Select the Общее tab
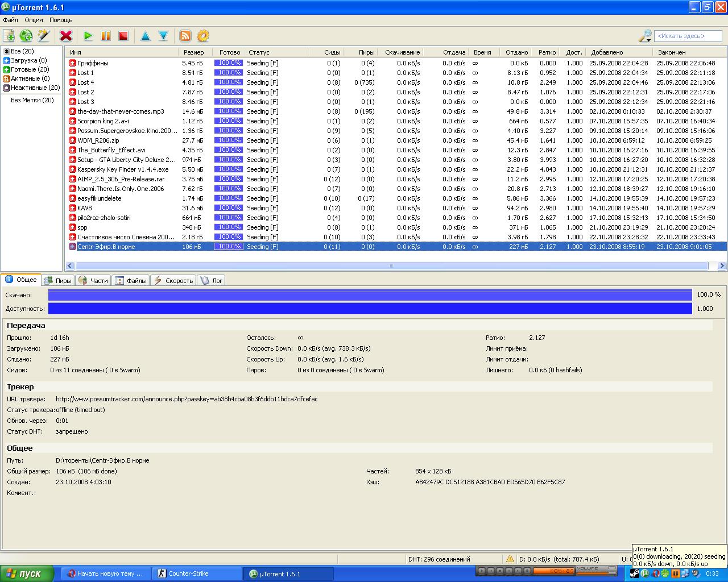The width and height of the screenshot is (728, 582). click(21, 280)
